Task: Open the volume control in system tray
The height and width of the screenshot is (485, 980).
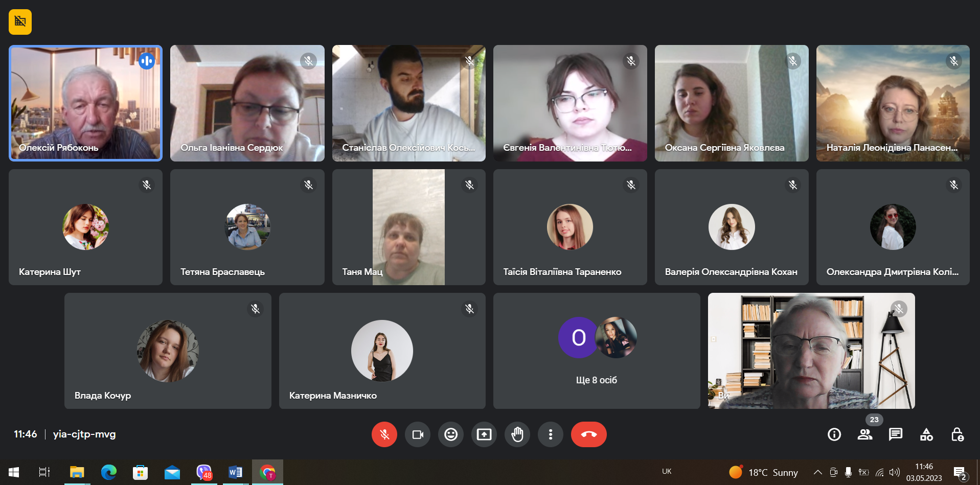Action: click(894, 472)
